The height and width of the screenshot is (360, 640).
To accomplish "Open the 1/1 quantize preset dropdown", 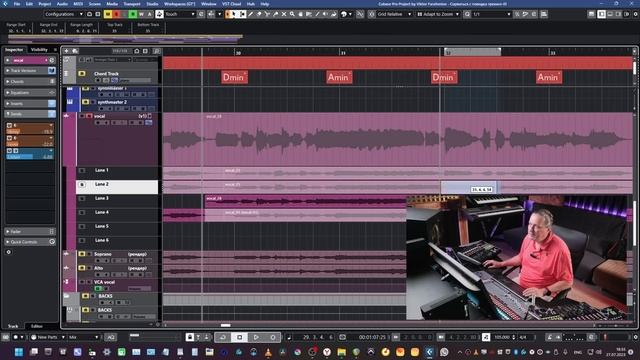I will click(491, 14).
